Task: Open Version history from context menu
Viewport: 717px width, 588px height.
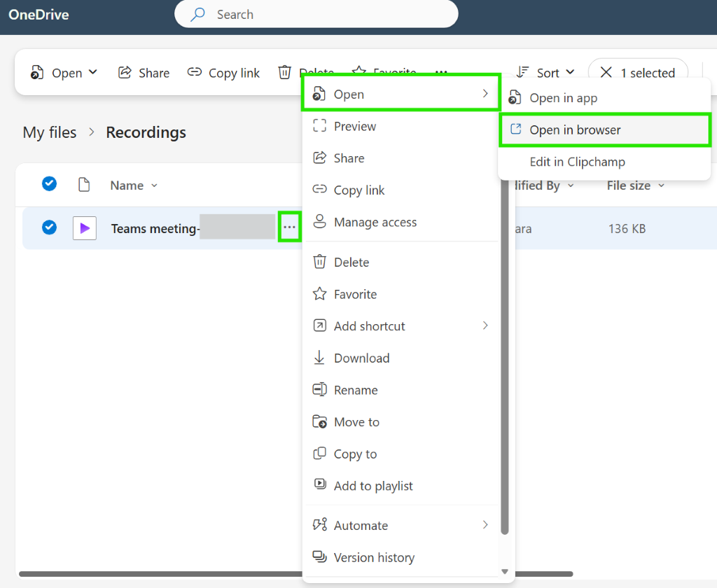Action: point(401,558)
